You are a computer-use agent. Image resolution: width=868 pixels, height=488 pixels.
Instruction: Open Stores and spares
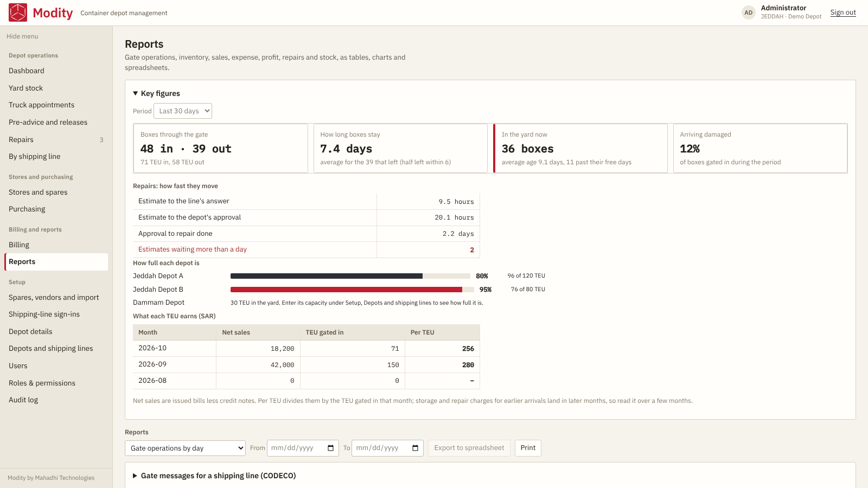point(56,192)
